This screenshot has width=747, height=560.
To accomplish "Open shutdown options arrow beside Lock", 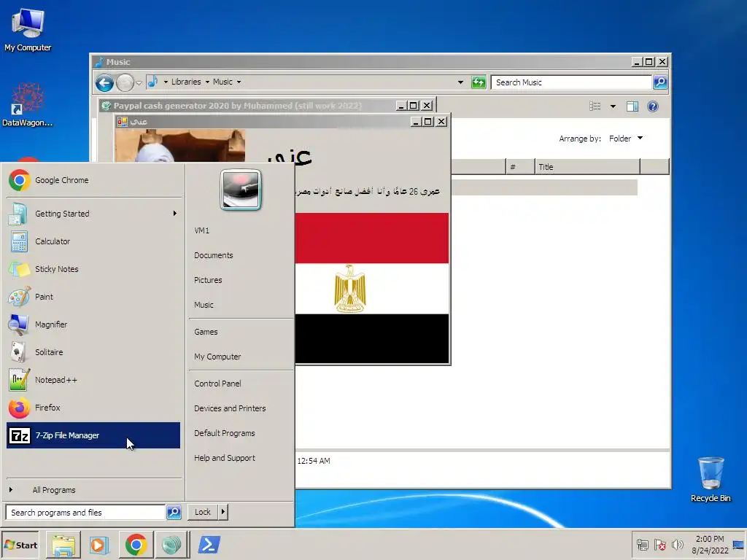I will (x=223, y=512).
